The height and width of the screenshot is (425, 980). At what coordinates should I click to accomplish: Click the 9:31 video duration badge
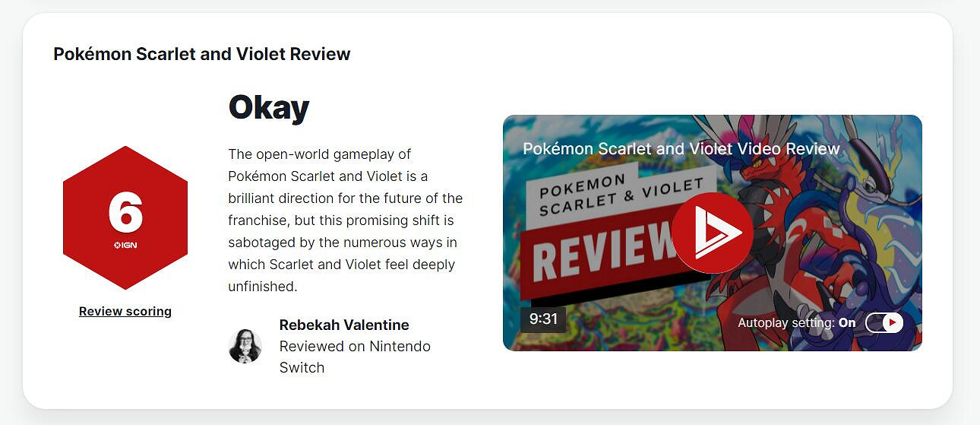point(543,319)
